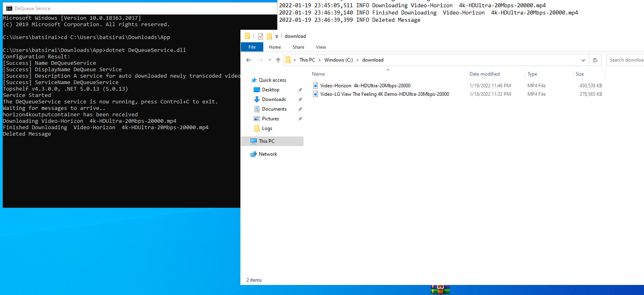644x295 pixels.
Task: Click the size "450,539 KB"
Action: tap(591, 86)
